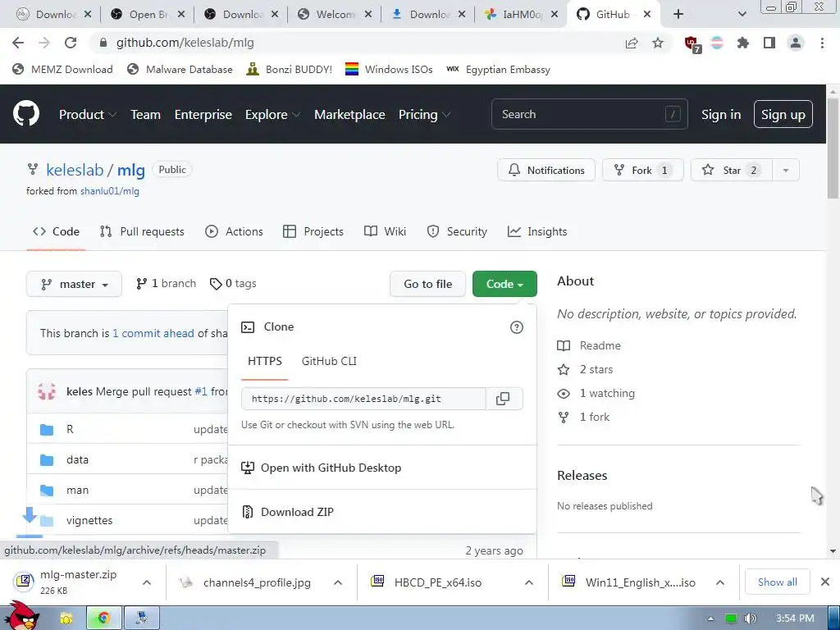This screenshot has height=630, width=840.
Task: Bookmark this page with the star icon
Action: (x=658, y=43)
